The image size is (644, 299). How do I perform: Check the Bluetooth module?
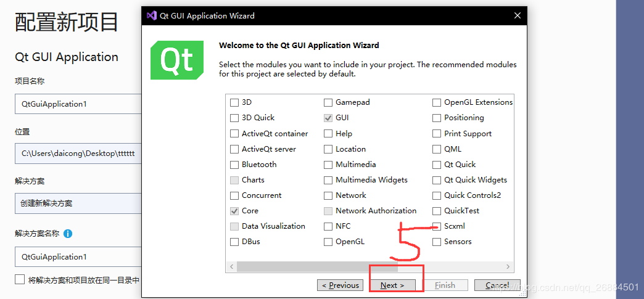tap(234, 165)
